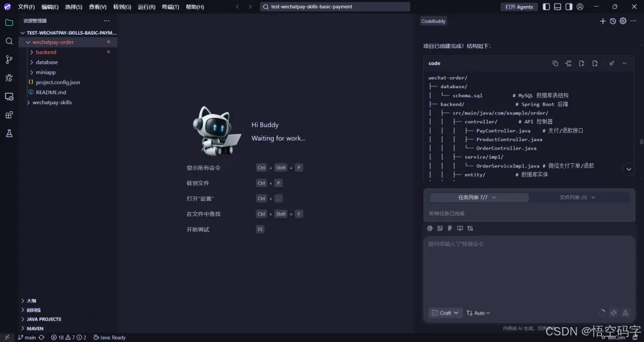Click the enhance prompt sparkle icon

[x=614, y=313]
